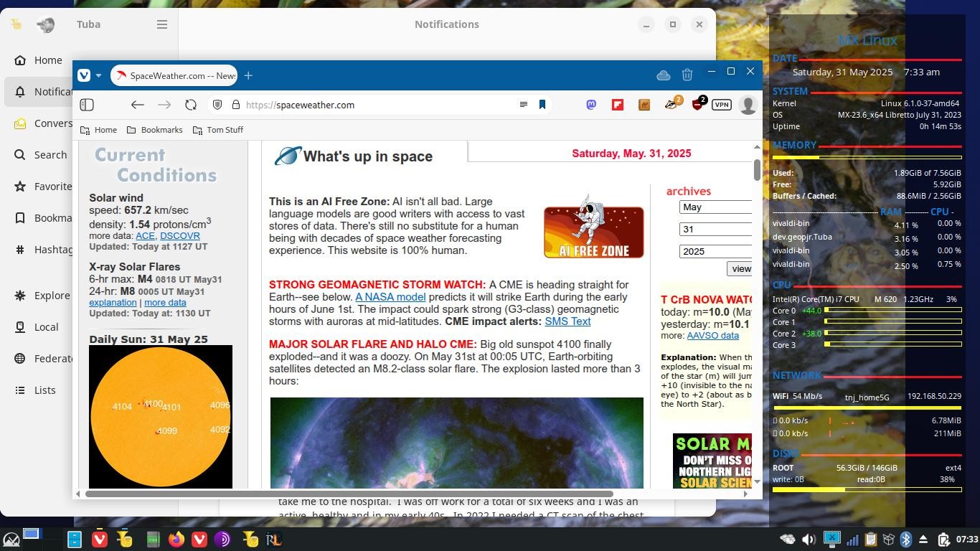The height and width of the screenshot is (551, 980).
Task: Click the address bar URL field
Action: 379,105
